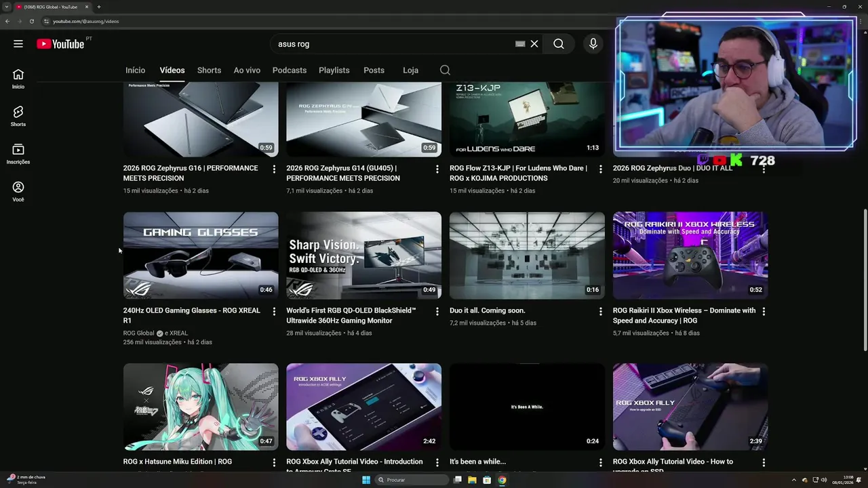The height and width of the screenshot is (488, 868).
Task: Open the 2026 ROG Zephyrus G14 (GU405) title
Action: point(343,173)
